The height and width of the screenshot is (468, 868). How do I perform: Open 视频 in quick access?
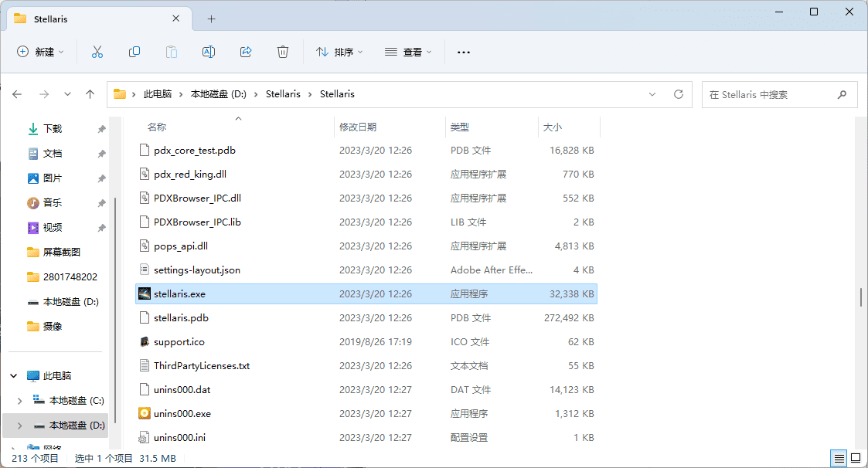pos(53,227)
